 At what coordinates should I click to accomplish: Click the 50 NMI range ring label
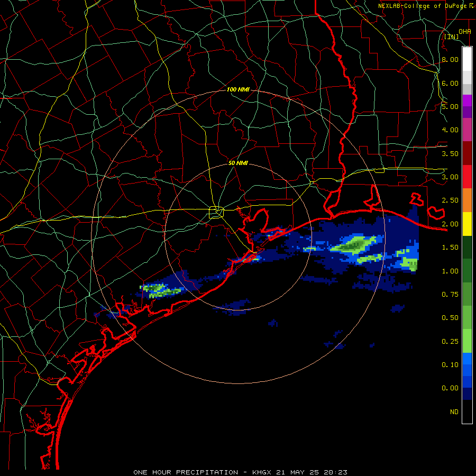238,163
